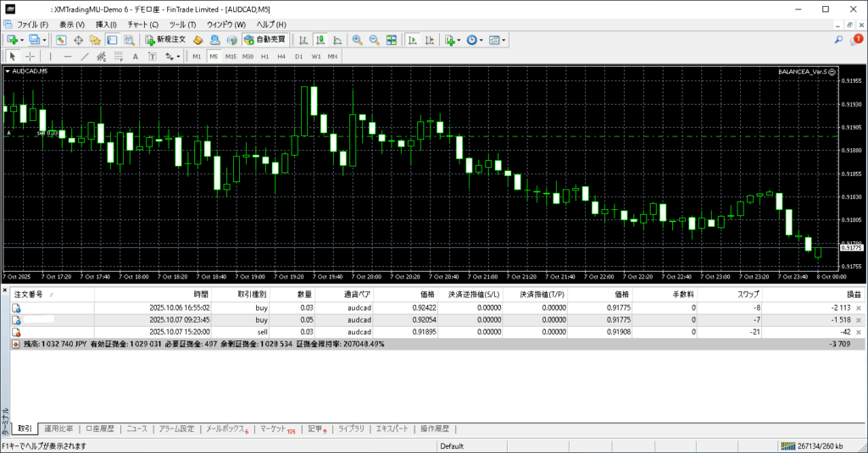Toggle the chart auto scroll button
Screen dimensions: 868x453
click(x=412, y=40)
